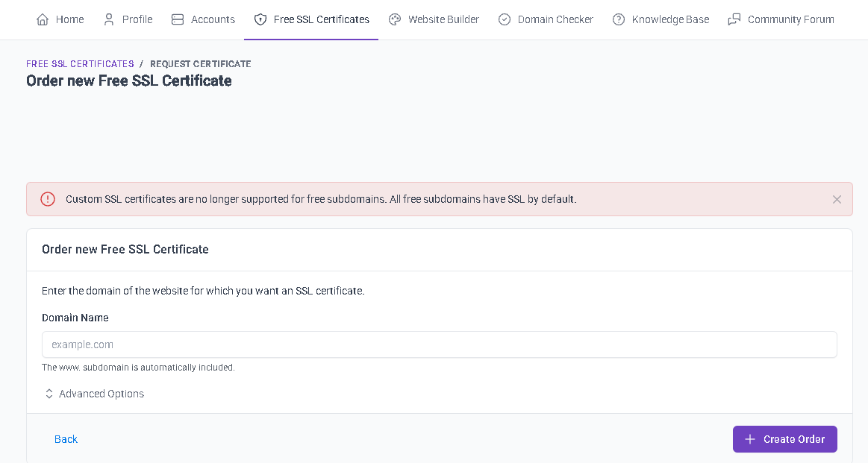Viewport: 868px width, 463px height.
Task: Click the alert text about custom SSL certificates
Action: (321, 199)
